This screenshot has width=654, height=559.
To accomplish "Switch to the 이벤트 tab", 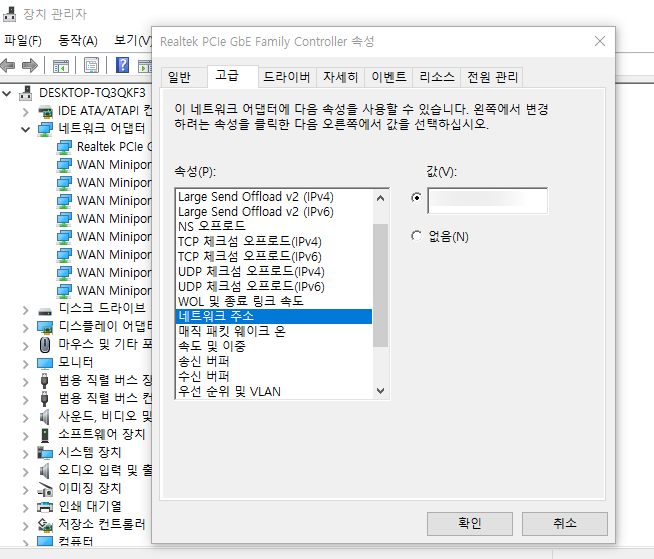I will [x=389, y=77].
